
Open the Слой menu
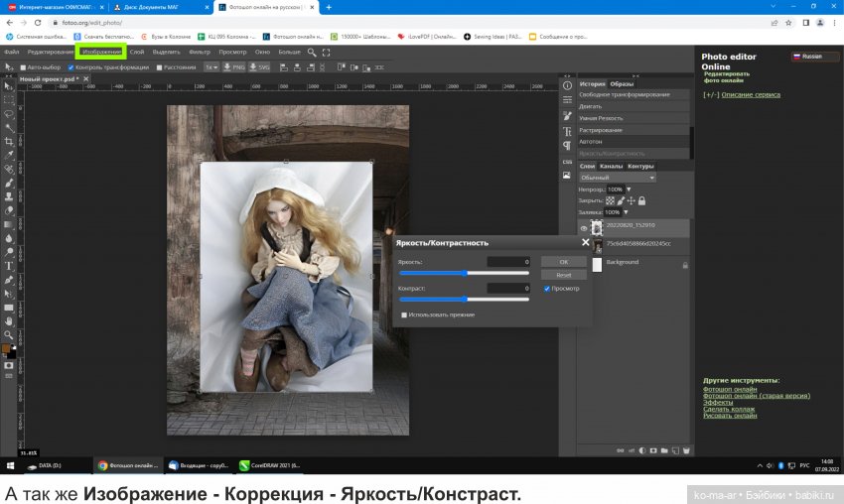click(137, 53)
